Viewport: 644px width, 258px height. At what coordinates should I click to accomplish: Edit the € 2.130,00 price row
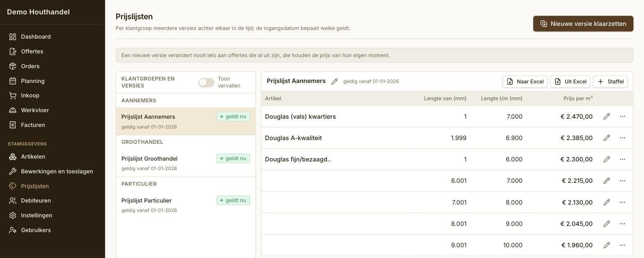click(x=607, y=202)
